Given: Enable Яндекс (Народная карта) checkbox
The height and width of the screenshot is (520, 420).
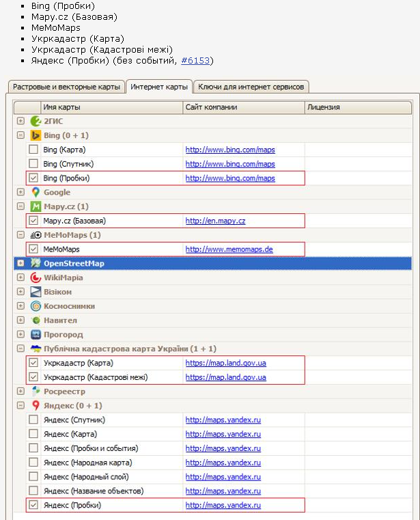Looking at the screenshot, I should pos(33,463).
